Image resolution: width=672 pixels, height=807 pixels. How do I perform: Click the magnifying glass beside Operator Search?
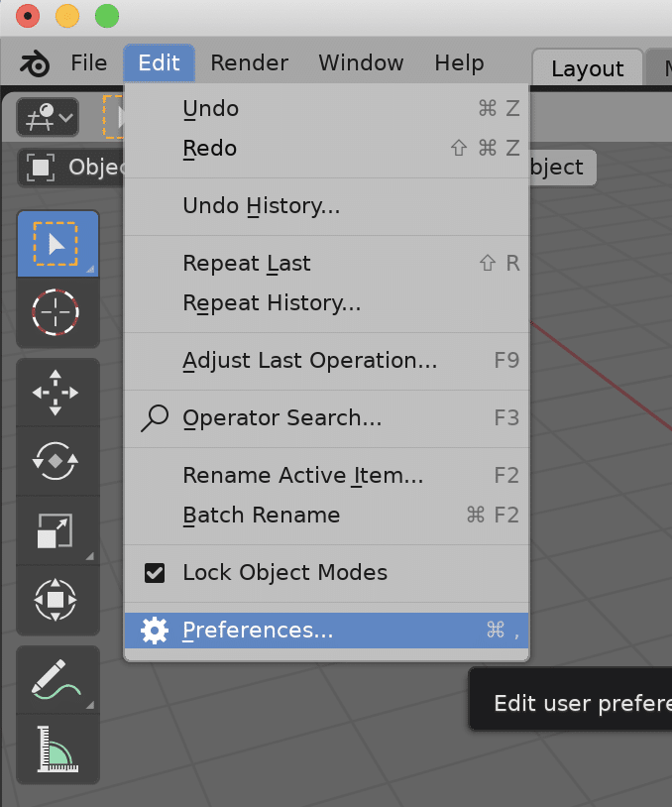point(154,418)
